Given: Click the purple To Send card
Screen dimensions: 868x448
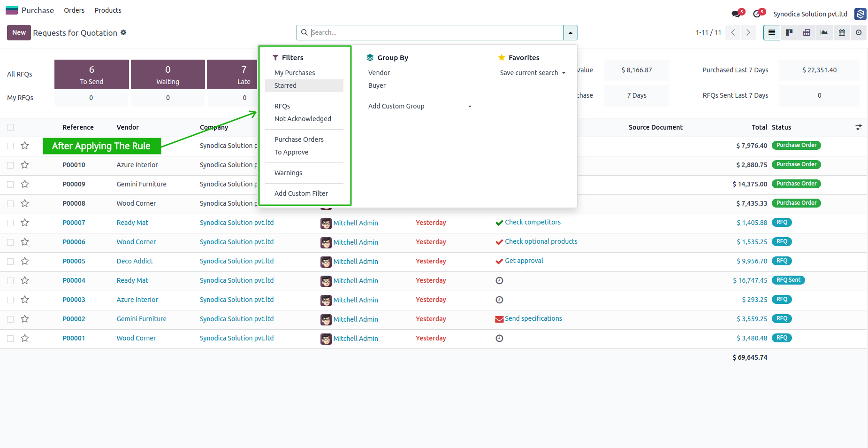Looking at the screenshot, I should (91, 74).
